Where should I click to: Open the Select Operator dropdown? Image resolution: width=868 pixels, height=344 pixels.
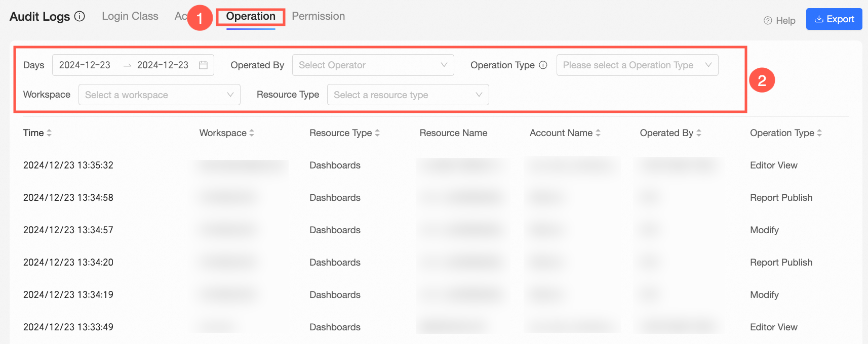click(373, 65)
